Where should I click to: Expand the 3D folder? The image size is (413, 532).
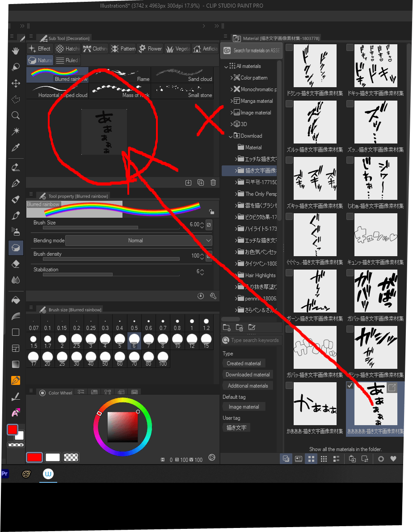coord(232,124)
